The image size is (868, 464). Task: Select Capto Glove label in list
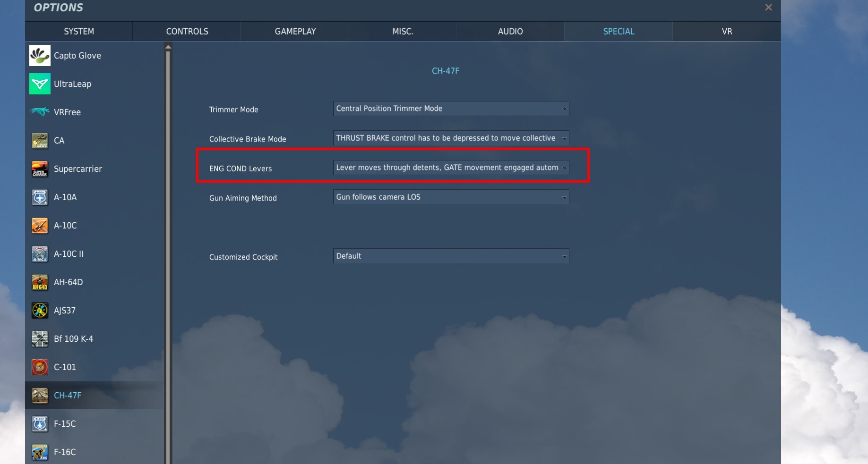[x=77, y=56]
